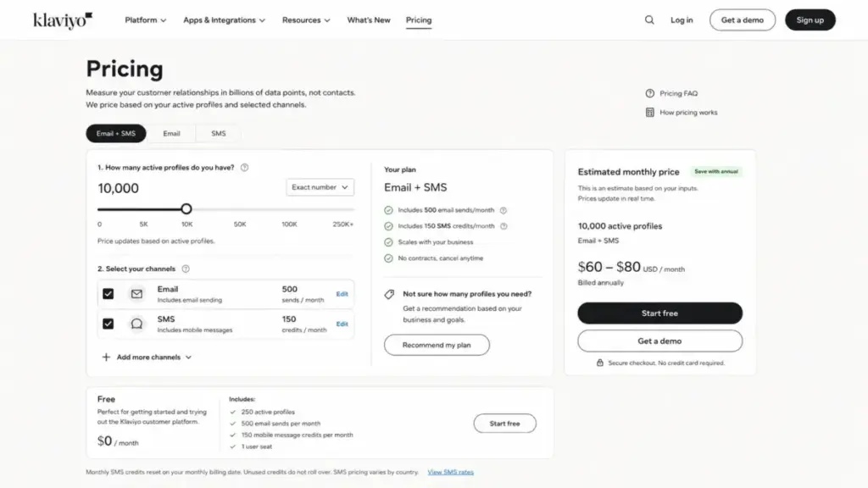
Task: Click 'No contracts, cancel anytime' text
Action: 441,258
